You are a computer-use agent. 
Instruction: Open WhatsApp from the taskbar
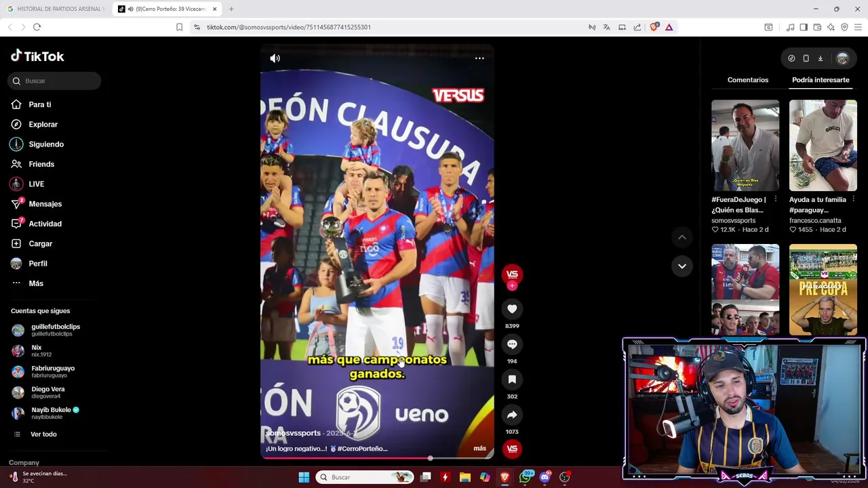coord(525,477)
